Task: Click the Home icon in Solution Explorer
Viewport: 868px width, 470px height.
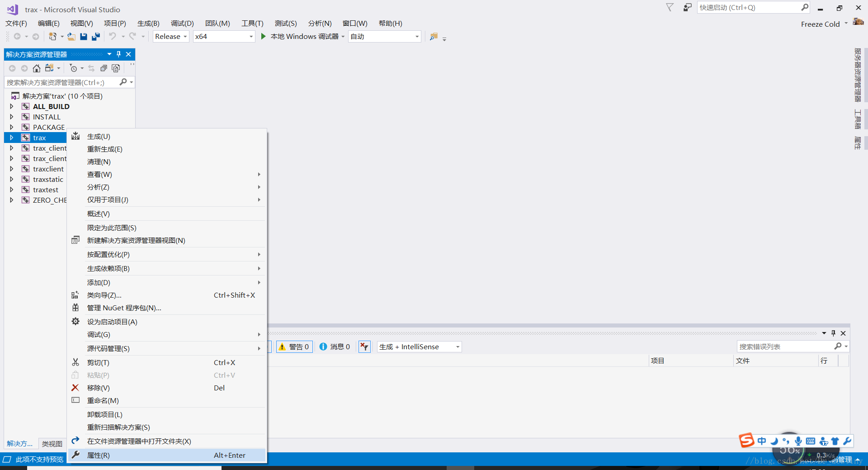Action: (37, 68)
